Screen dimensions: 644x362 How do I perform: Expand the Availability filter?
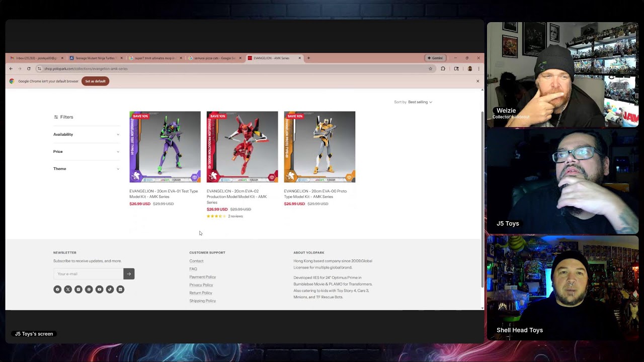(x=86, y=134)
